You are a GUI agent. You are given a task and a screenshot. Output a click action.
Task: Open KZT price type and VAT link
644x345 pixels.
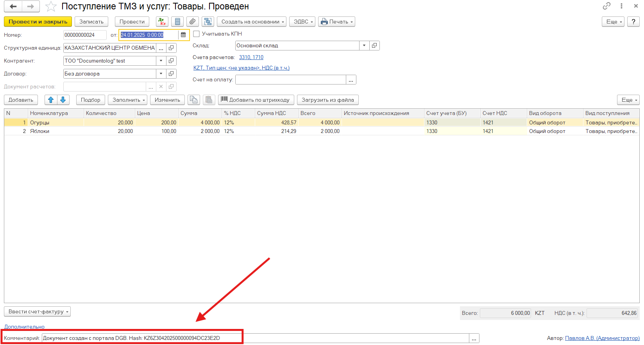pos(241,68)
